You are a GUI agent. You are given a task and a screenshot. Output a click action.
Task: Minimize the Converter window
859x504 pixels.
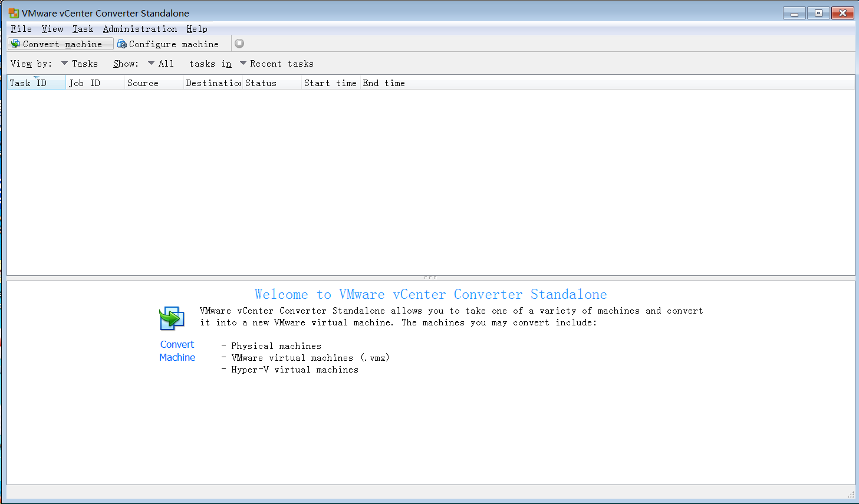pos(794,13)
